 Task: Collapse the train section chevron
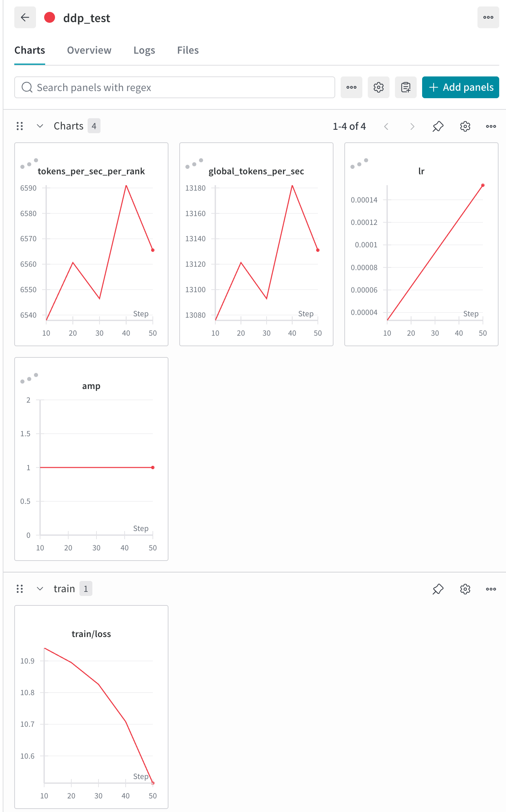coord(40,589)
